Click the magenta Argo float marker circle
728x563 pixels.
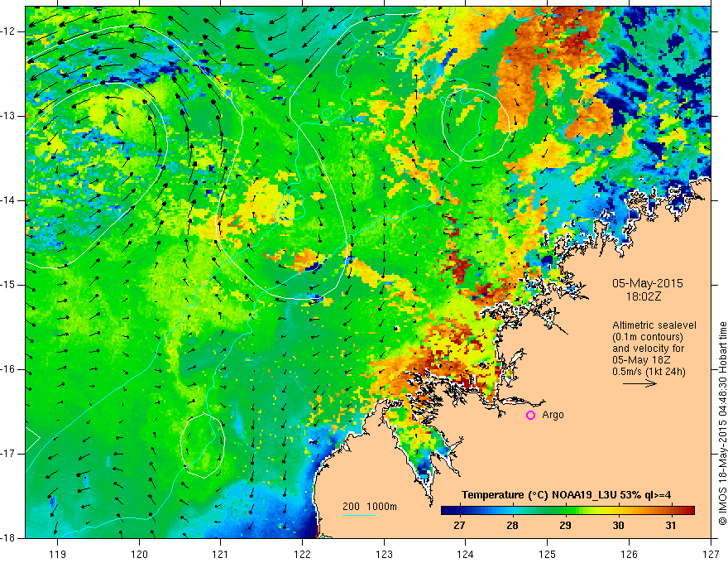[x=530, y=416]
